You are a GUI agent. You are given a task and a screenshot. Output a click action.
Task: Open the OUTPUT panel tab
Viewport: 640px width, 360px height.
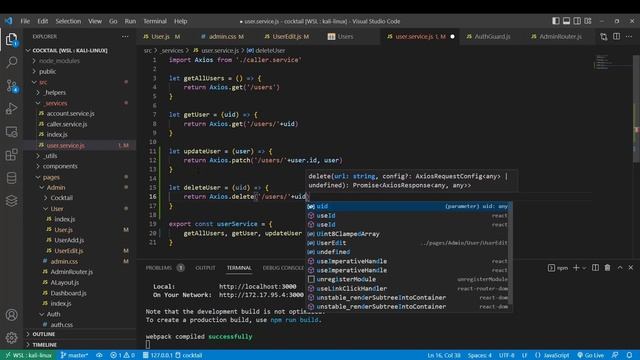205,268
